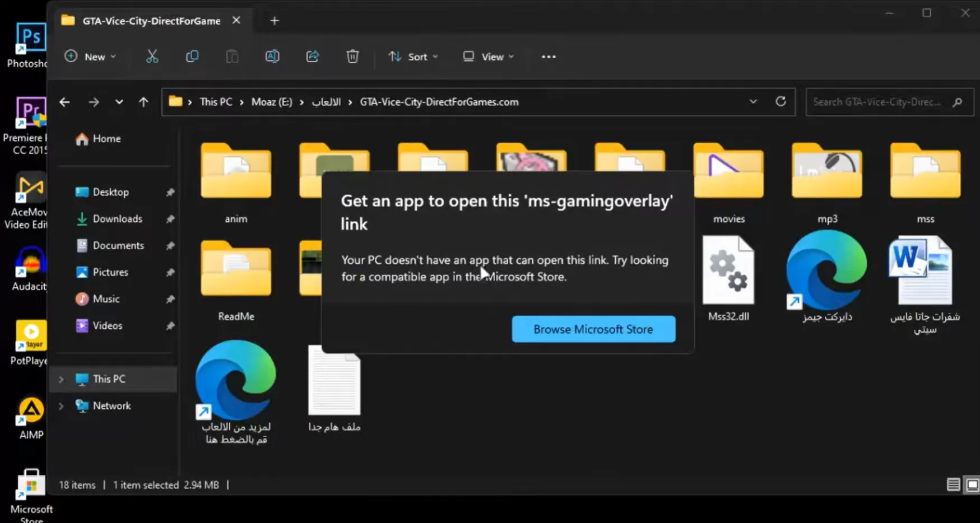Unpin Downloads using its pin icon
980x523 pixels.
point(170,219)
